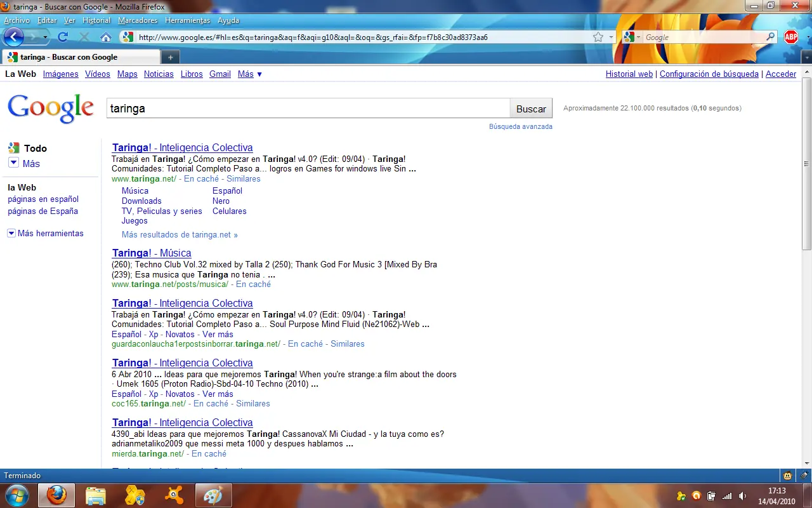Viewport: 812px width, 508px height.
Task: Bookmark this page using the star icon
Action: 598,37
